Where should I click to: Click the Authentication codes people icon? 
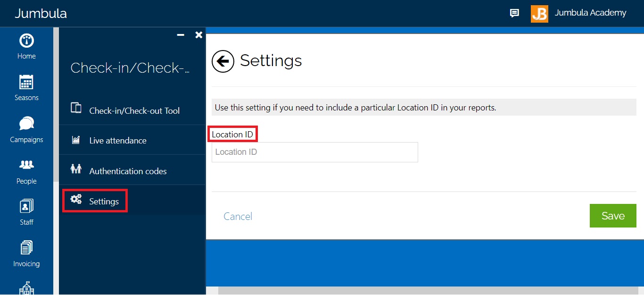(x=76, y=169)
